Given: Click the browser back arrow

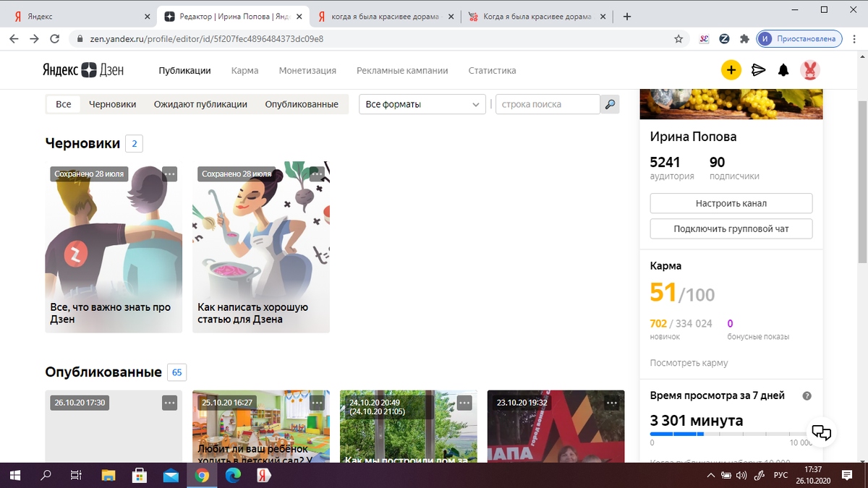Looking at the screenshot, I should [x=14, y=39].
